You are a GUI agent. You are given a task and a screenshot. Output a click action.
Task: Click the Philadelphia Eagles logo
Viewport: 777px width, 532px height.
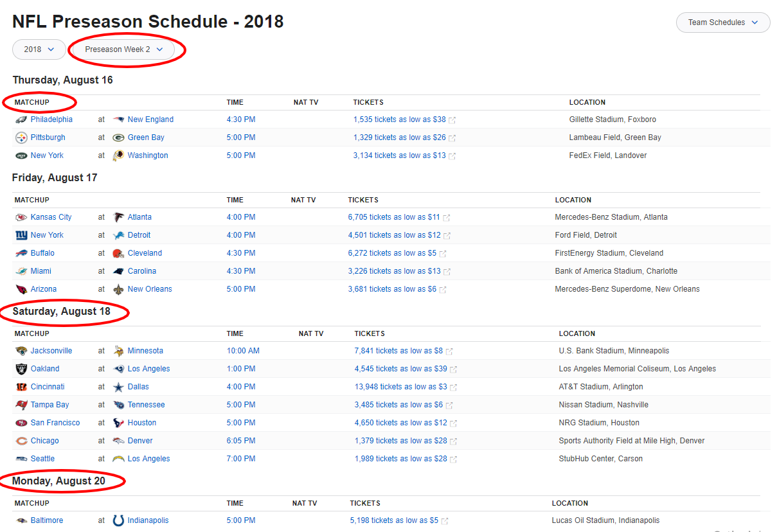pos(21,120)
